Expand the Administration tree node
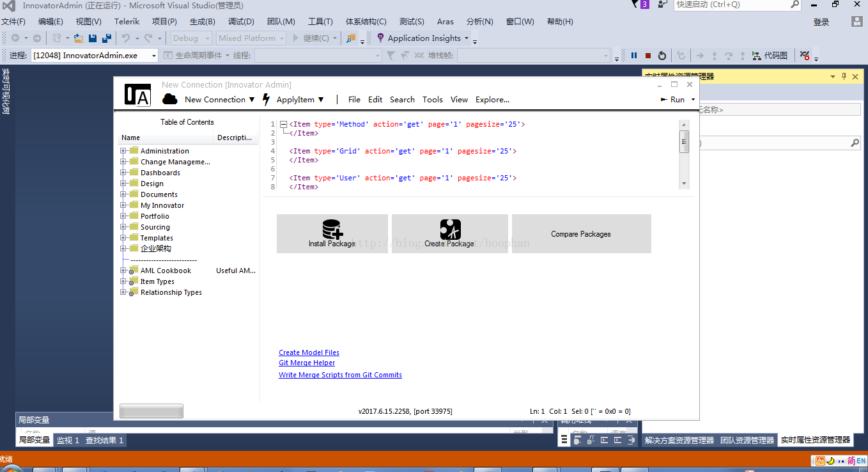 tap(123, 151)
